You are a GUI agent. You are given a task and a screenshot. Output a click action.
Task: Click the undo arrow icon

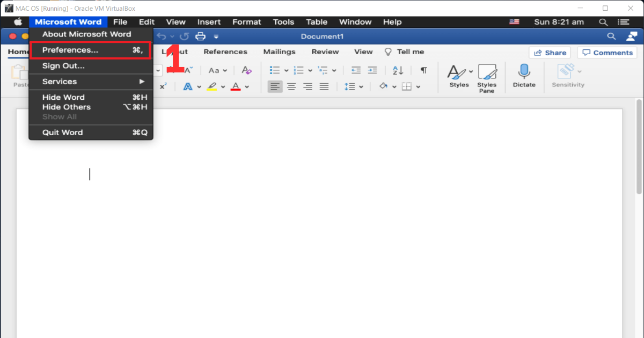pos(161,36)
